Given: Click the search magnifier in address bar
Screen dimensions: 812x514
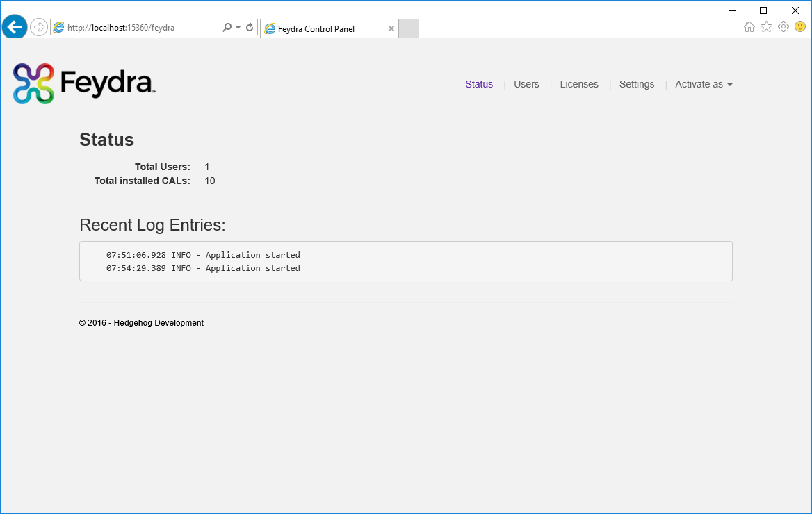Looking at the screenshot, I should point(227,27).
